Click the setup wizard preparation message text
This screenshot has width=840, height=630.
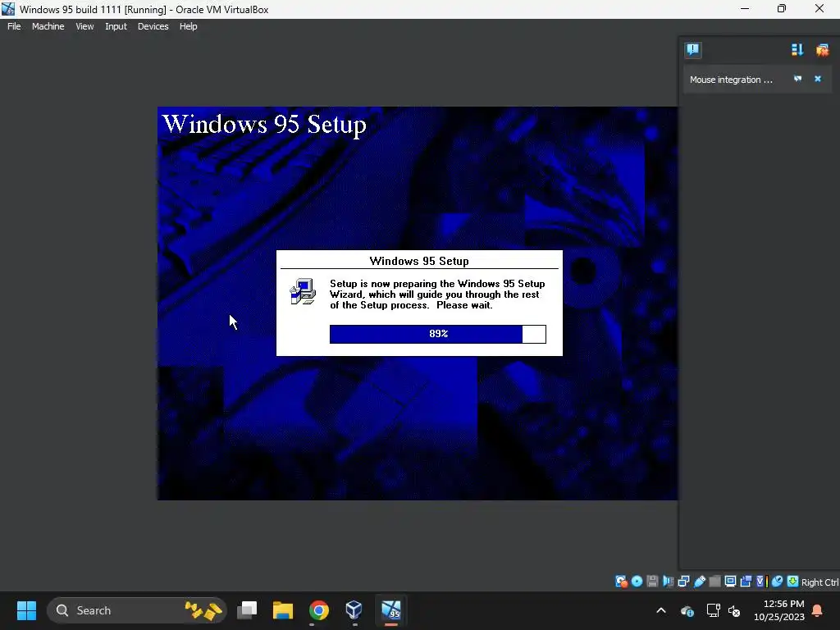(437, 294)
